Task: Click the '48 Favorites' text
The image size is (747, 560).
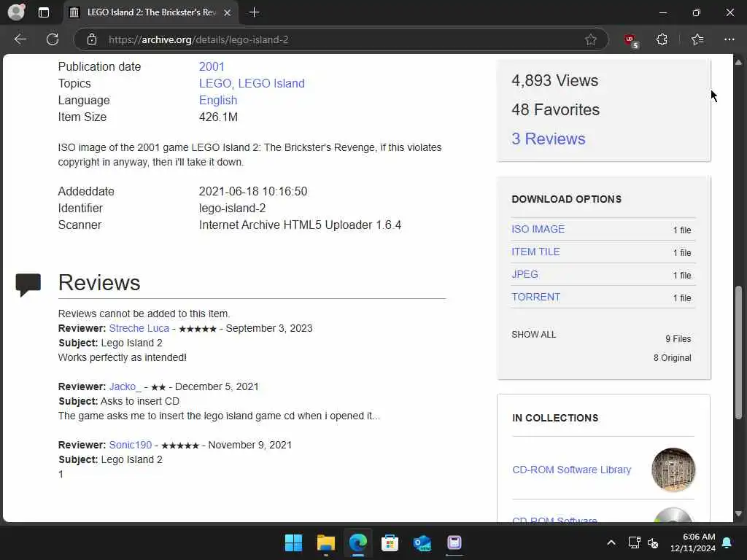Action: 555,109
